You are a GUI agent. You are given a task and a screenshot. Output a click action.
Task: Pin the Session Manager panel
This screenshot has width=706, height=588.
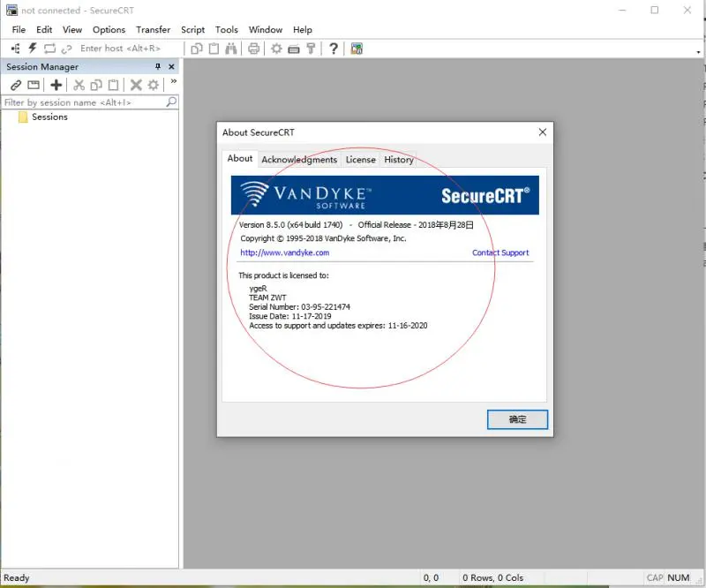click(158, 67)
